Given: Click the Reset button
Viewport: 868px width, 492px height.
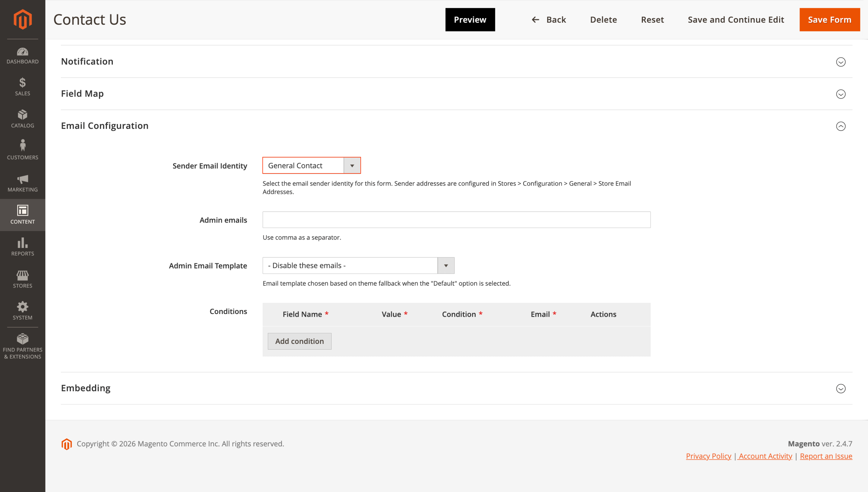Looking at the screenshot, I should (x=652, y=20).
